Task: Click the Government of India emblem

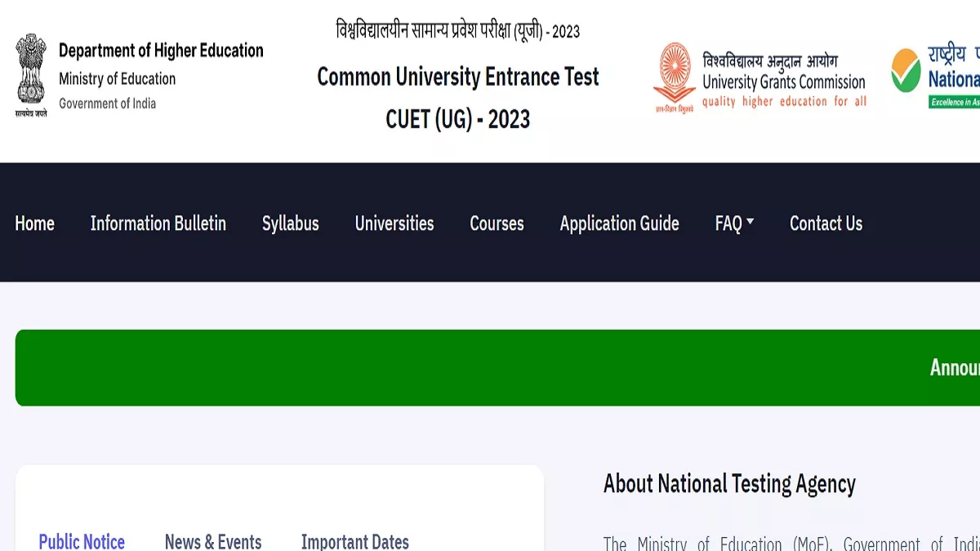Action: 31,72
